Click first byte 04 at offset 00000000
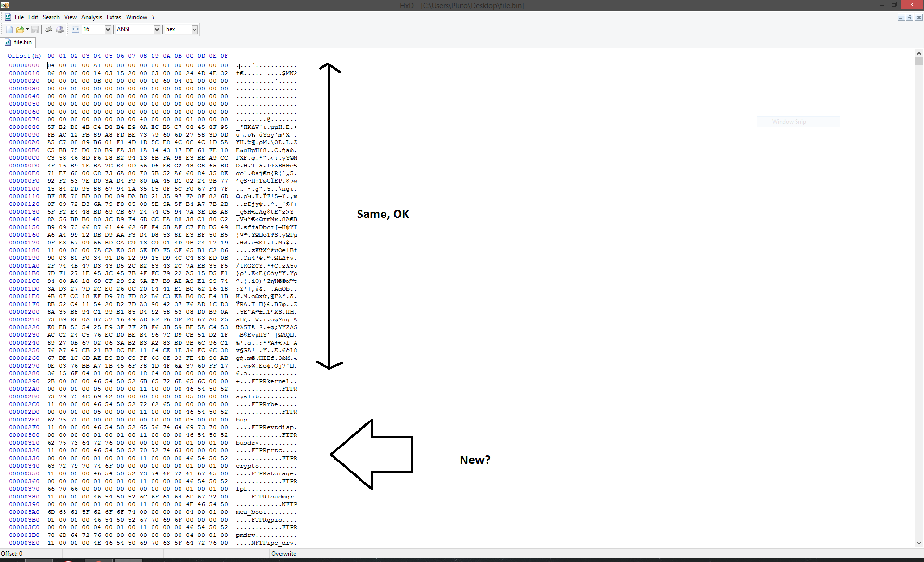This screenshot has width=924, height=562. point(51,65)
